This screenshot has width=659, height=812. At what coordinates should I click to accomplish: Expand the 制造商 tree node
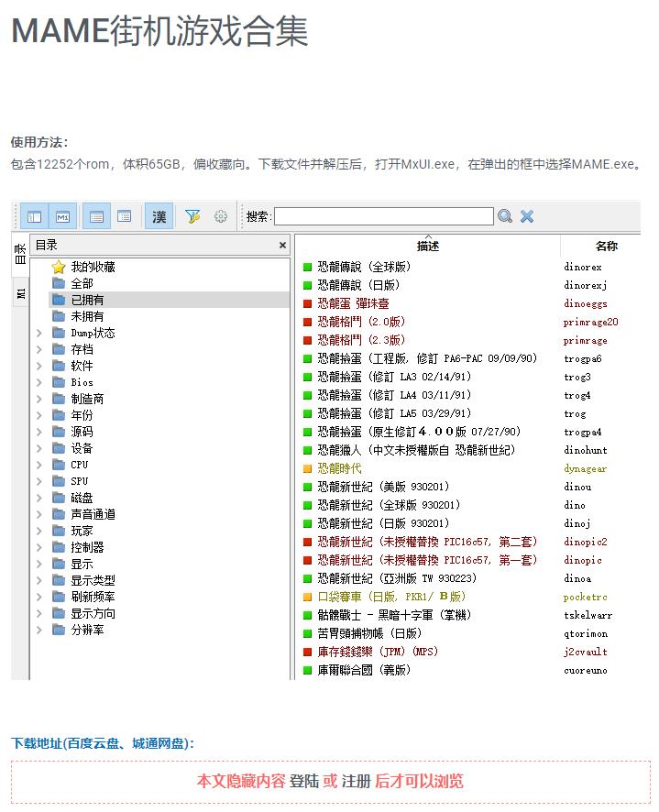(39, 400)
